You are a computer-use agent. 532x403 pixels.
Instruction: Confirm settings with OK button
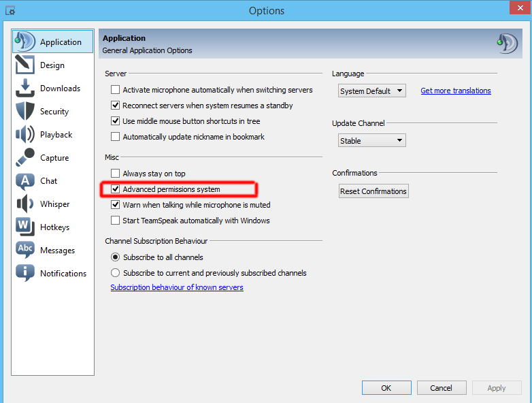pos(386,388)
